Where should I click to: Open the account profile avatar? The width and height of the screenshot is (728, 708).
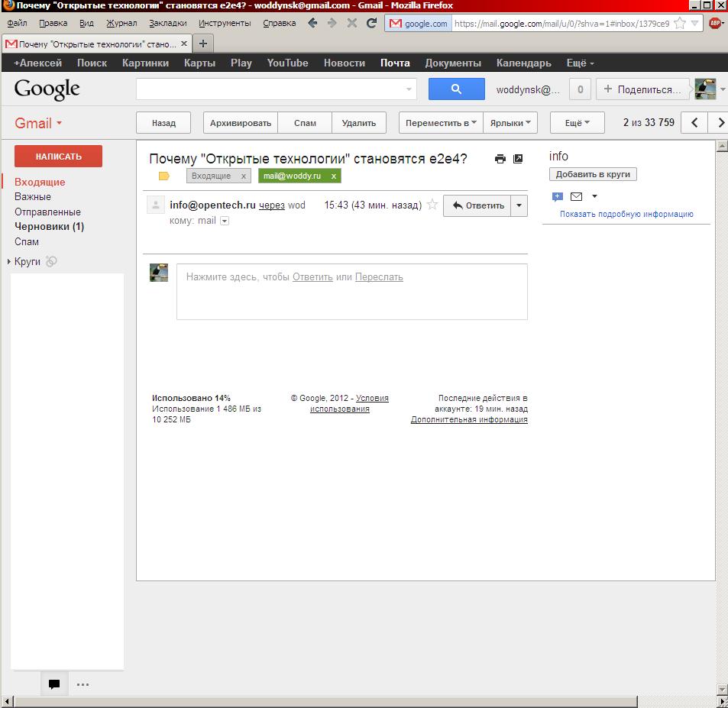pos(705,89)
